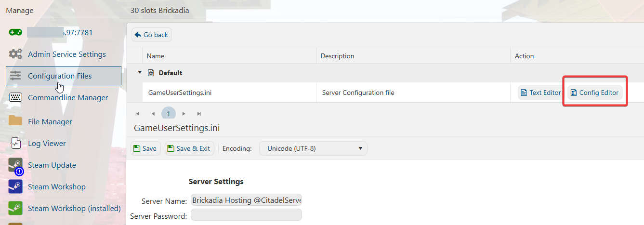Open Steam Workshop icon
This screenshot has width=644, height=225.
point(15,186)
